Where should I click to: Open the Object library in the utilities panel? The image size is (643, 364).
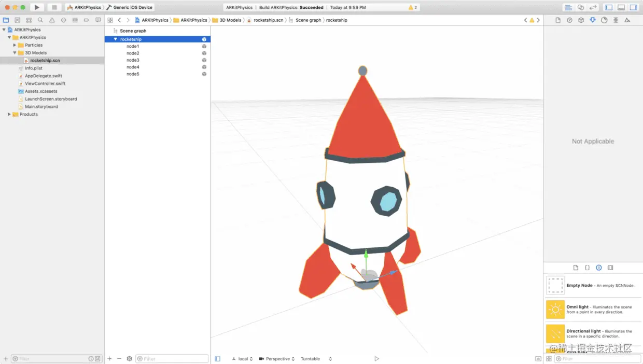(x=599, y=267)
